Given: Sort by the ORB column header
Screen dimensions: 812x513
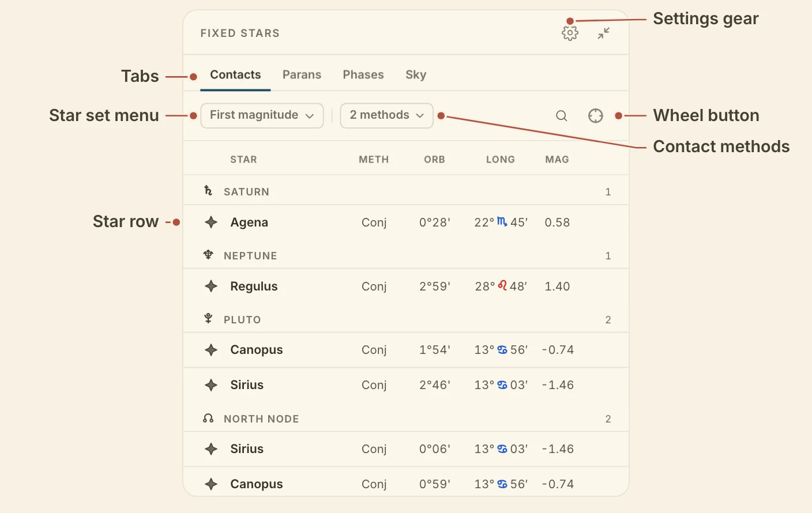Looking at the screenshot, I should [x=434, y=160].
